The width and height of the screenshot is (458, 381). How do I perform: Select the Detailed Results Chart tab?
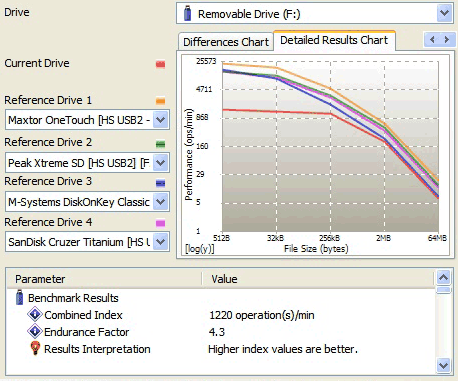pyautogui.click(x=334, y=40)
